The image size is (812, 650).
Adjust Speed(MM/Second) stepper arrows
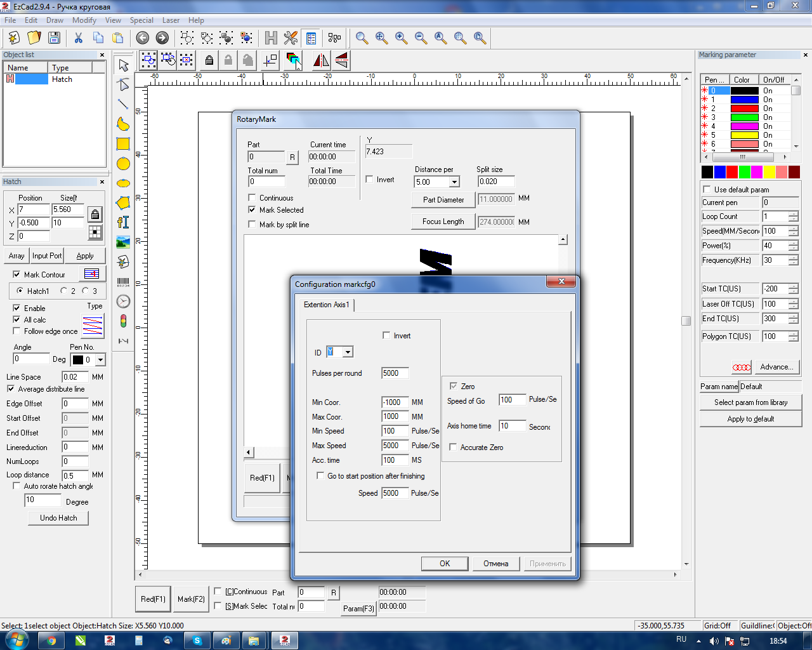pos(794,231)
